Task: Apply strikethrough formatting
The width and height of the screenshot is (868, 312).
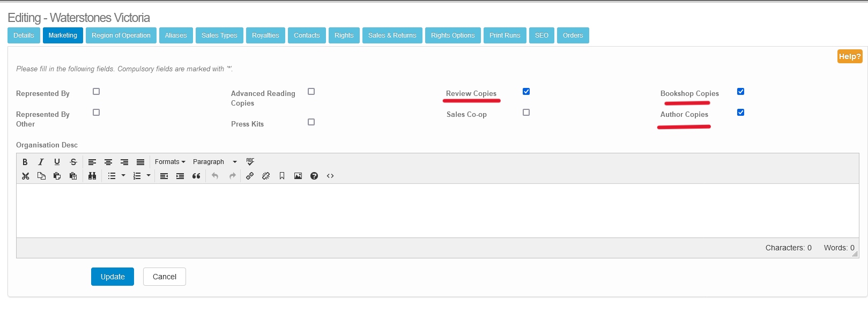Action: tap(73, 162)
